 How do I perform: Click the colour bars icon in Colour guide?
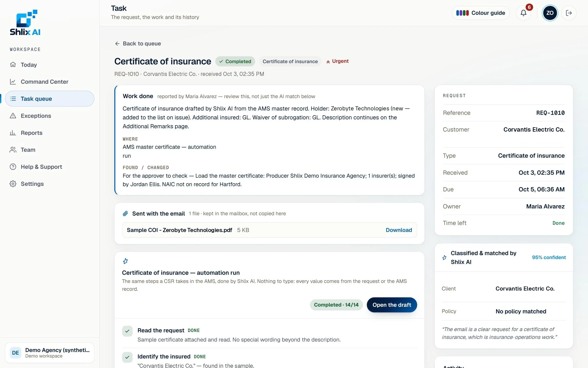pyautogui.click(x=462, y=13)
